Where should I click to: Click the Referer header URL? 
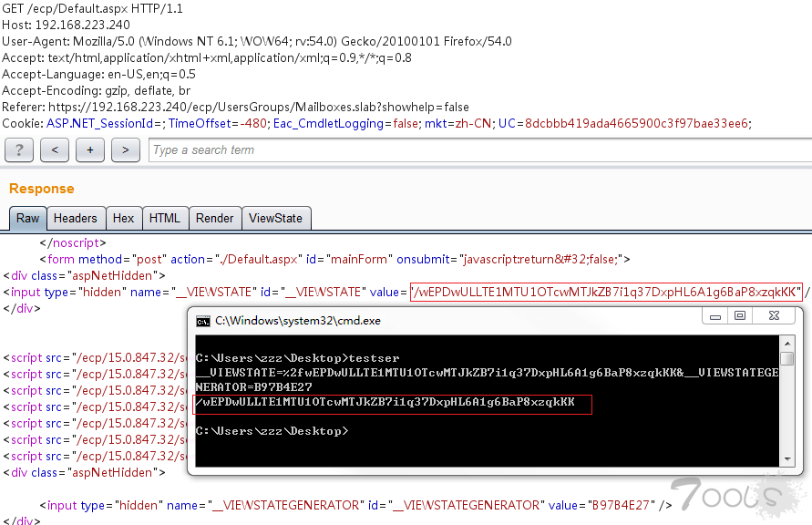tap(259, 108)
